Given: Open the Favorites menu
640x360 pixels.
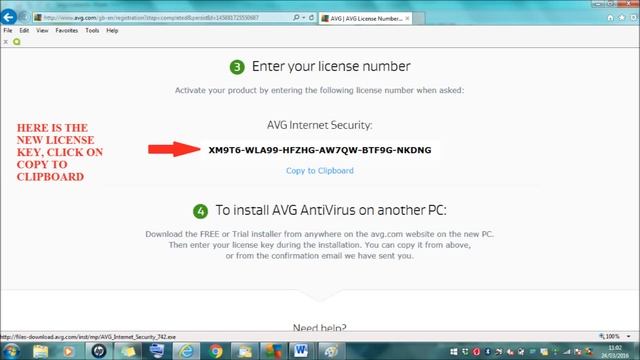Looking at the screenshot, I should click(67, 31).
